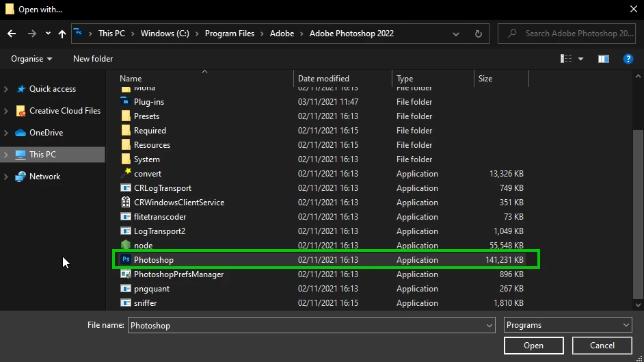
Task: Refresh the current folder view
Action: 478,34
